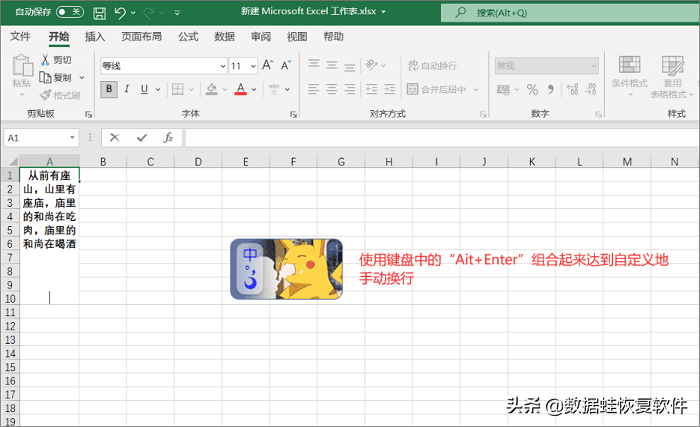The height and width of the screenshot is (427, 700).
Task: Click the percent style icon
Action: 532,90
